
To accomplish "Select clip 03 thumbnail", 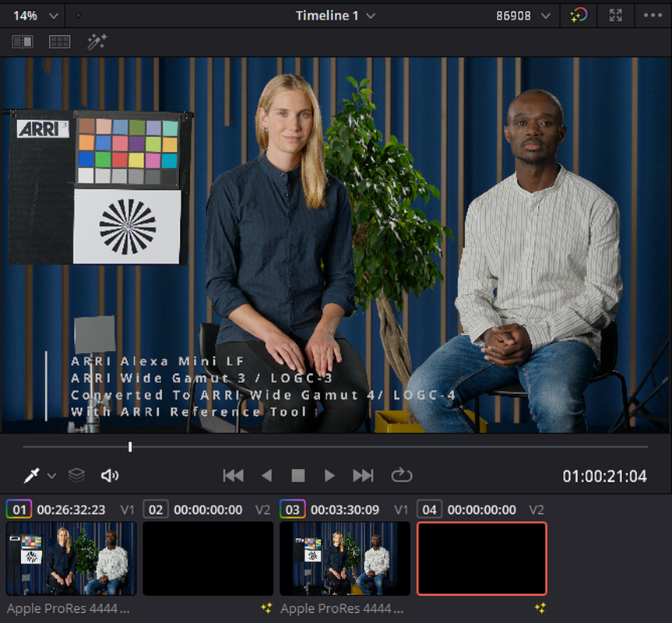I will (x=345, y=558).
